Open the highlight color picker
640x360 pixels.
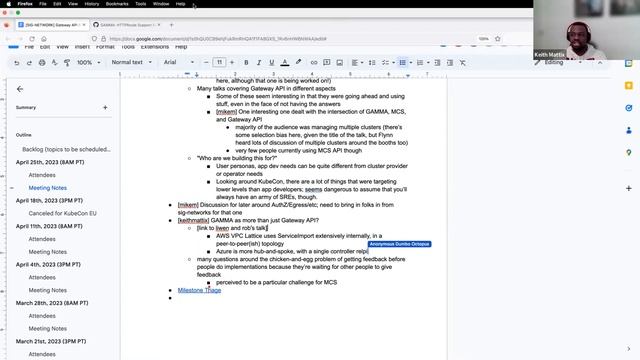[x=298, y=62]
